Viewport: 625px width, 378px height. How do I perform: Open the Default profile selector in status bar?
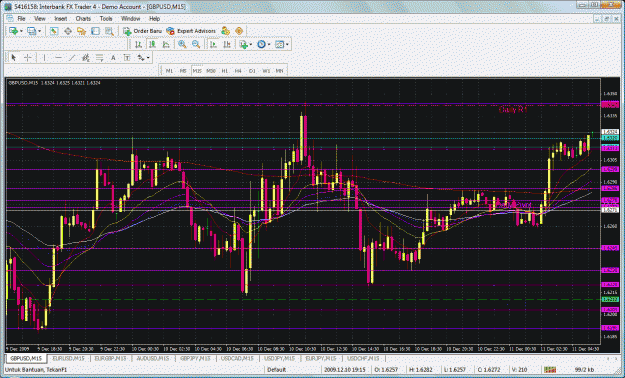pyautogui.click(x=277, y=370)
